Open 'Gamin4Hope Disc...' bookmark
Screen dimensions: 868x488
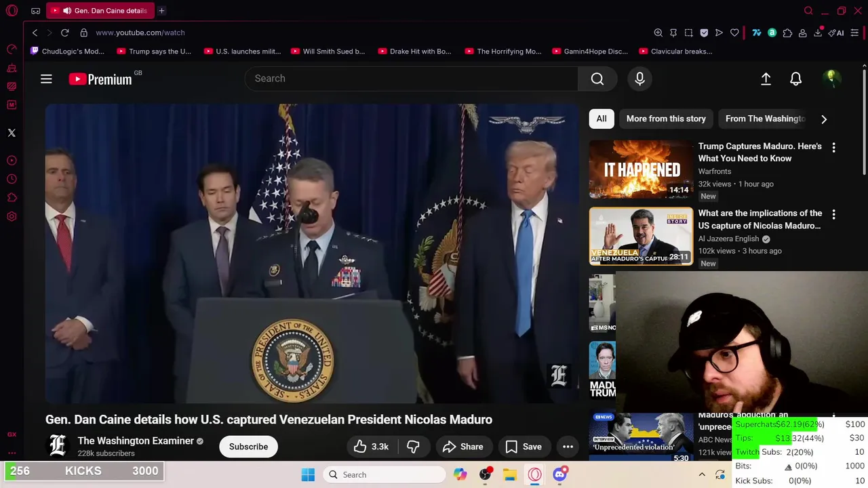point(590,52)
